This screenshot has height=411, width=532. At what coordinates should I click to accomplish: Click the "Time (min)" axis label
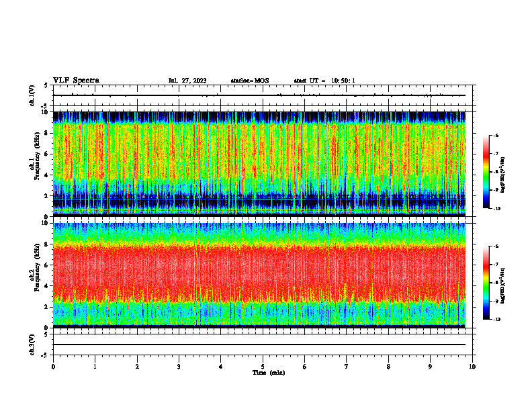coord(269,373)
